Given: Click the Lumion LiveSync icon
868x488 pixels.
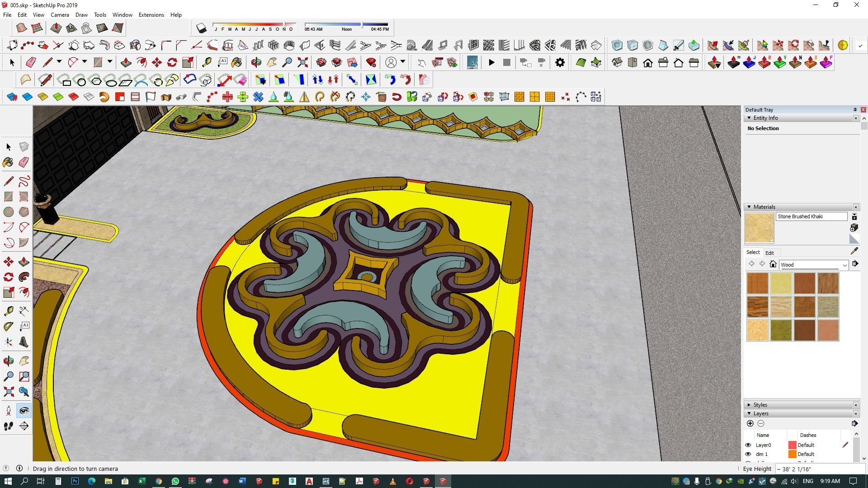Looking at the screenshot, I should click(x=472, y=62).
